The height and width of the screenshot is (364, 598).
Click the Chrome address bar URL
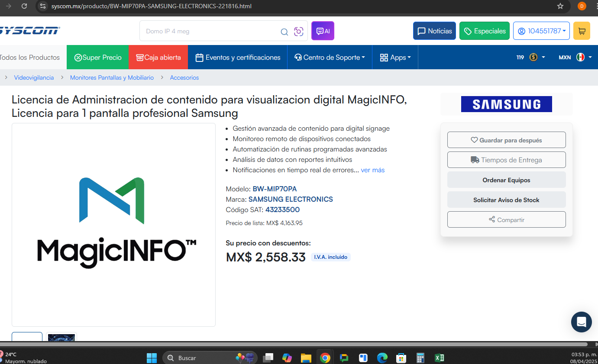[x=152, y=6]
